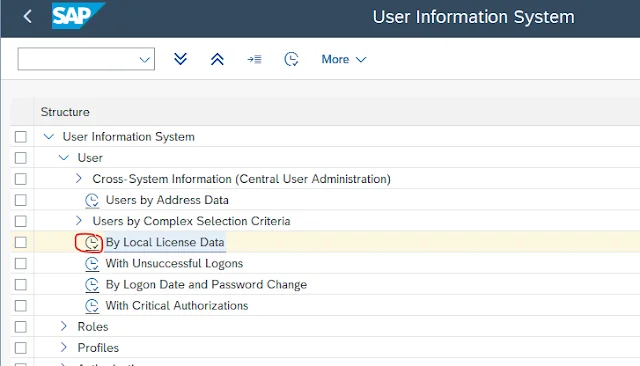640x366 pixels.
Task: Select the With Critical Authorizations entry
Action: pyautogui.click(x=177, y=306)
